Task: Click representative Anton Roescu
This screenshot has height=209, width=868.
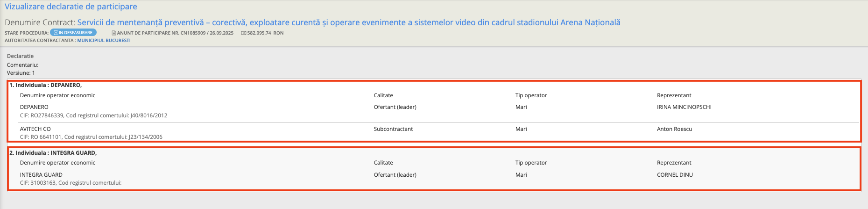Action: 674,129
